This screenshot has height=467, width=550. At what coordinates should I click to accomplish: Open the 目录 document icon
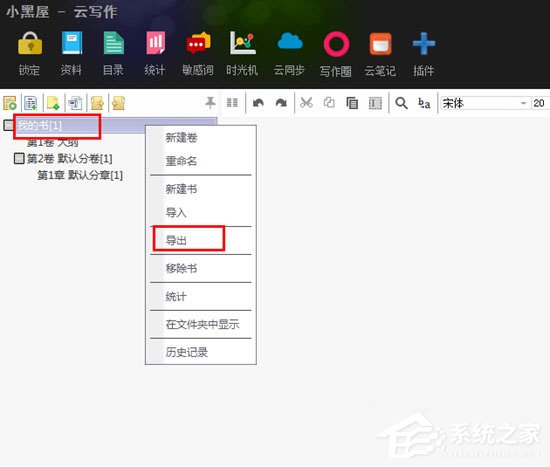click(114, 43)
